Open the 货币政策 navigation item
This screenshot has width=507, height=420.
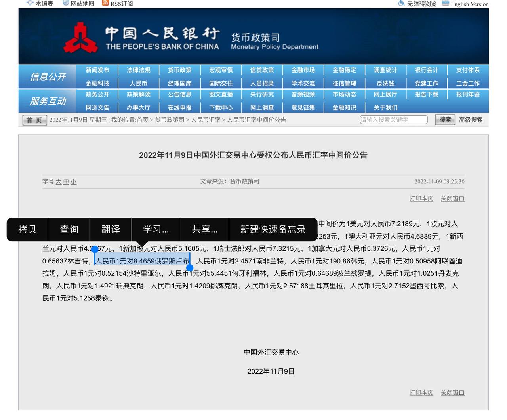tap(179, 70)
